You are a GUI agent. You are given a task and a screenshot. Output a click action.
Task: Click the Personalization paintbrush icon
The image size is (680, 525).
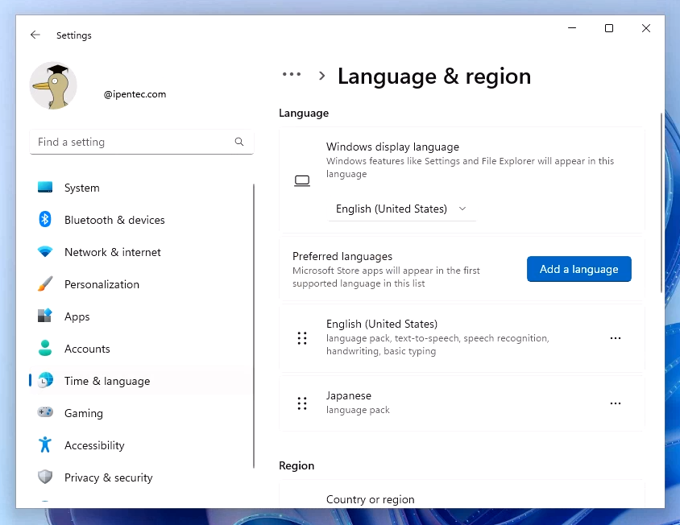tap(45, 284)
